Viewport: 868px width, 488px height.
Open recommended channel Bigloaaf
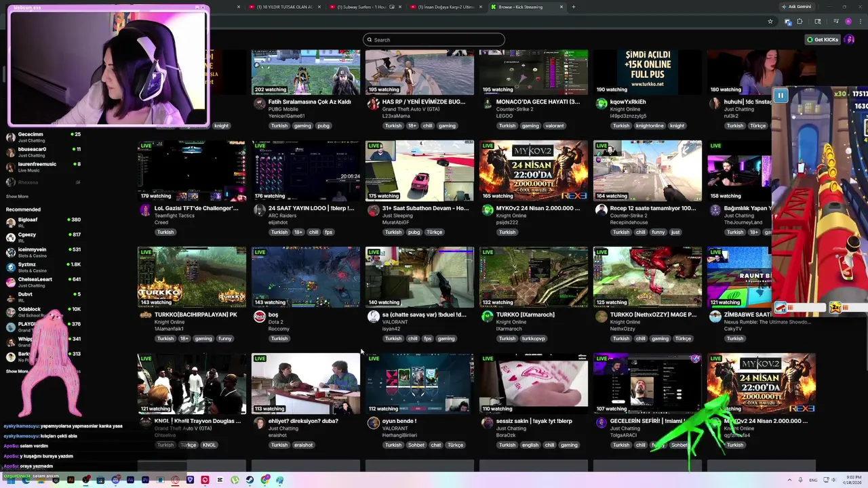(x=43, y=222)
